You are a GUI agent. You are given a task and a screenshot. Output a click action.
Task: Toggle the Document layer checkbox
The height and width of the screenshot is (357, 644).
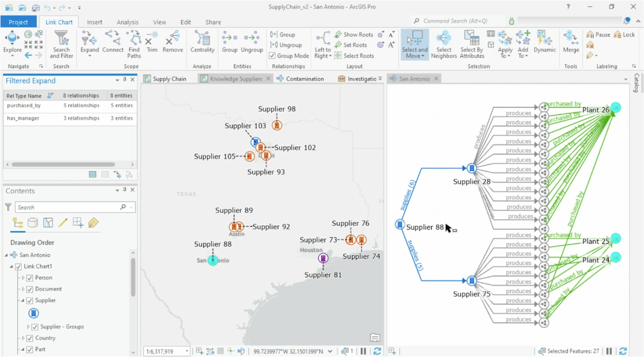pos(30,289)
